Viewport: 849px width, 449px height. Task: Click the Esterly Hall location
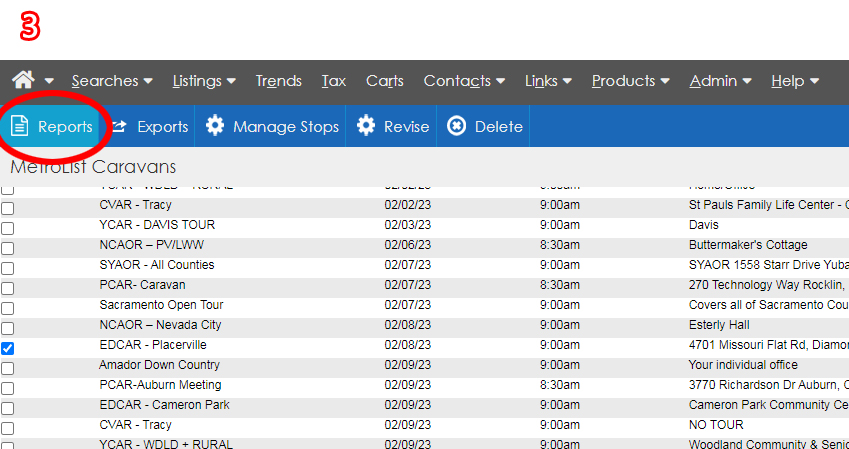point(719,325)
